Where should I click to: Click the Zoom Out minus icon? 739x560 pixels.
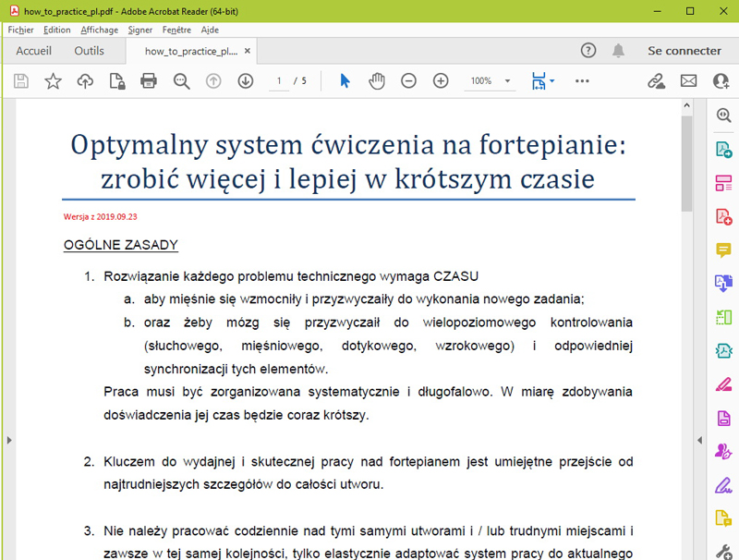pyautogui.click(x=408, y=81)
